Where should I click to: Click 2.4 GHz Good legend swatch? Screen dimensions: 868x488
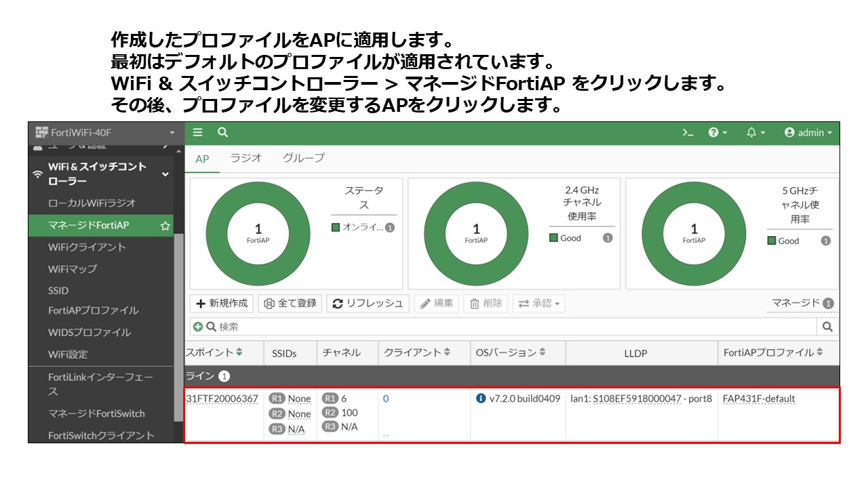tap(553, 238)
